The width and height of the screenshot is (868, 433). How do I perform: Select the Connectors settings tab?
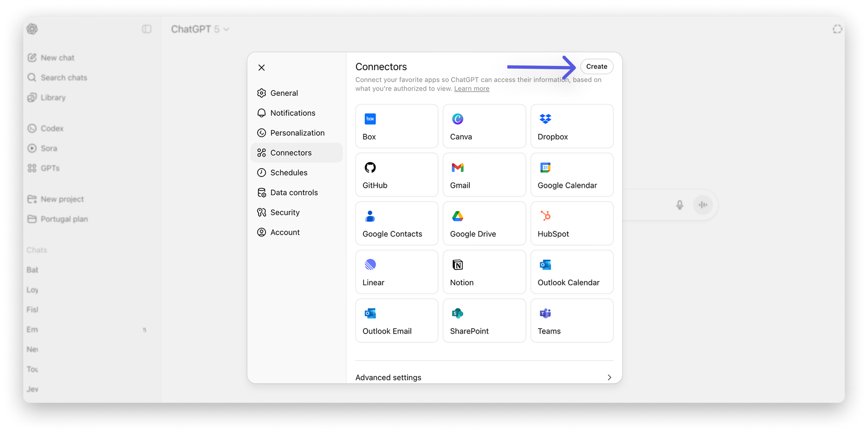[297, 152]
